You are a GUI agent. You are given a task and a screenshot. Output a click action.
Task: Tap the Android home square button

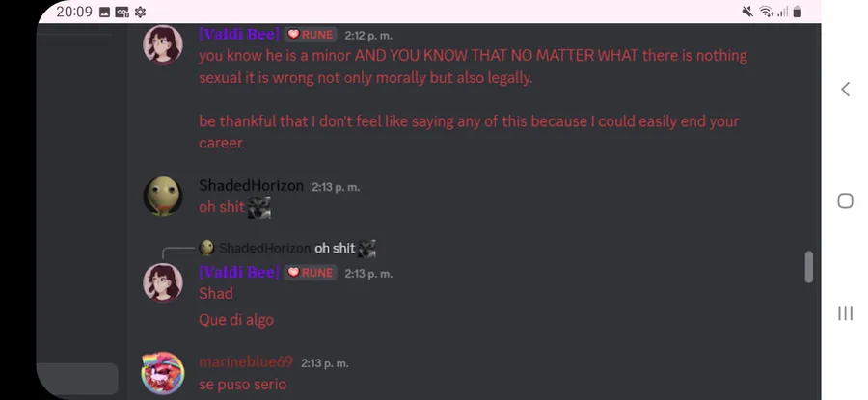[x=845, y=200]
